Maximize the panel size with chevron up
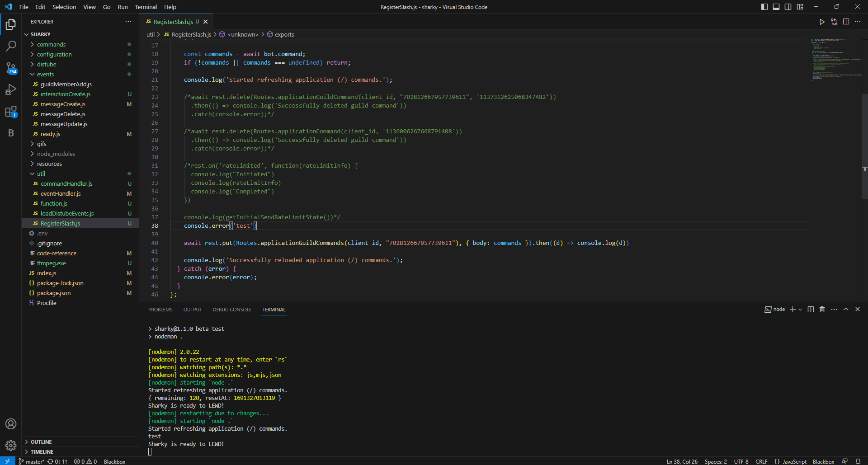The height and width of the screenshot is (465, 868). click(846, 310)
